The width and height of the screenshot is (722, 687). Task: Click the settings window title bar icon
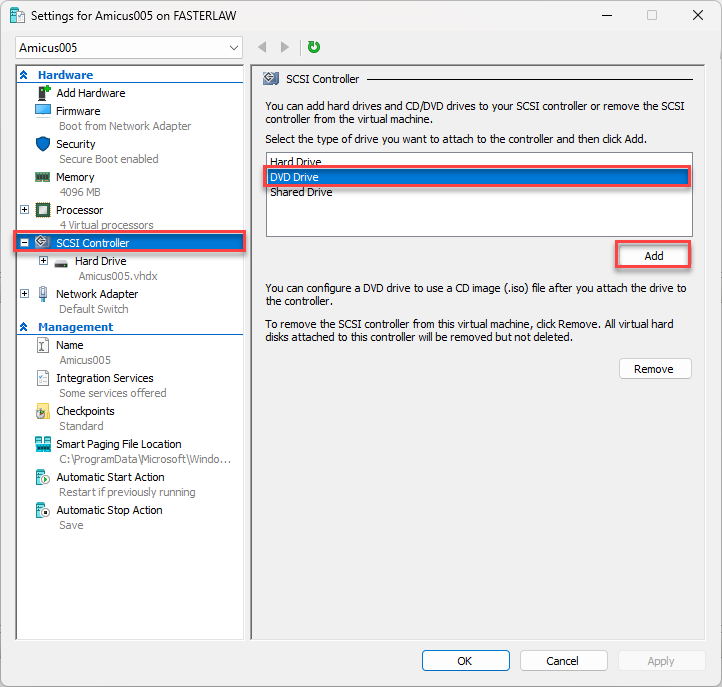click(x=17, y=15)
